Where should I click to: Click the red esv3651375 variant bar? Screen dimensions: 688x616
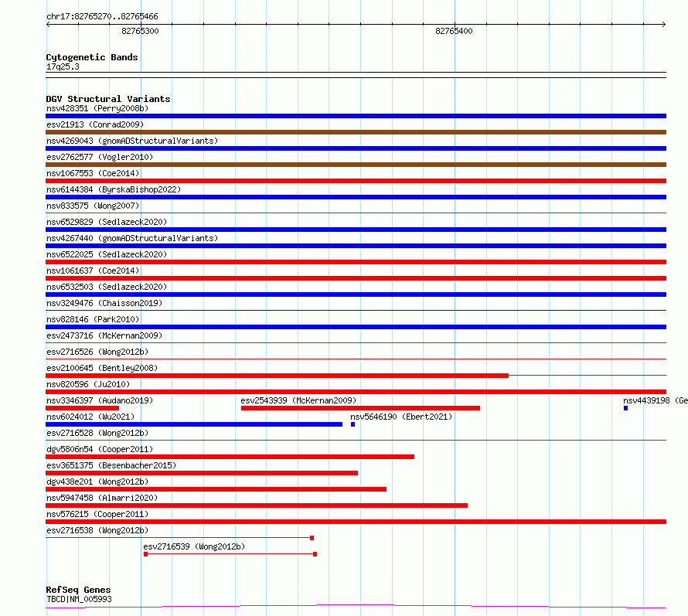pyautogui.click(x=202, y=473)
